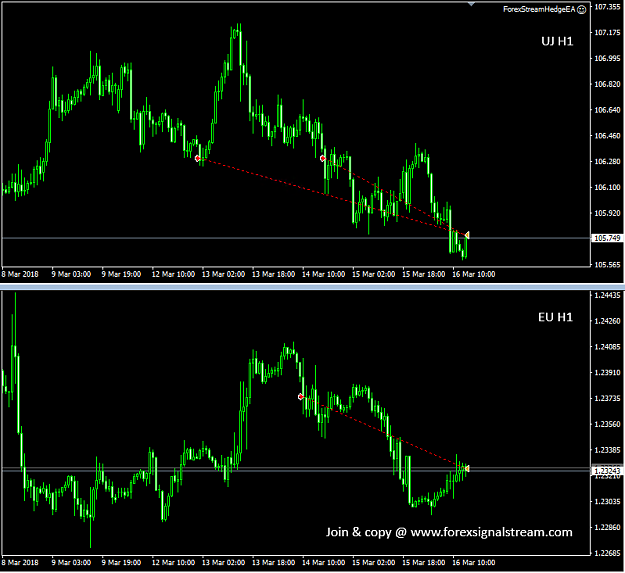This screenshot has width=625, height=573.
Task: Select the red trade entry marker on EU chart
Action: [x=301, y=397]
